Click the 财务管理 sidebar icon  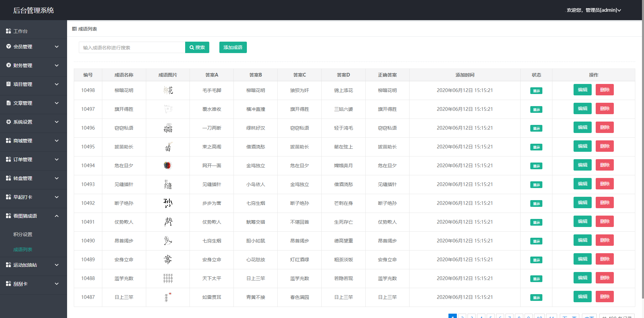point(8,65)
